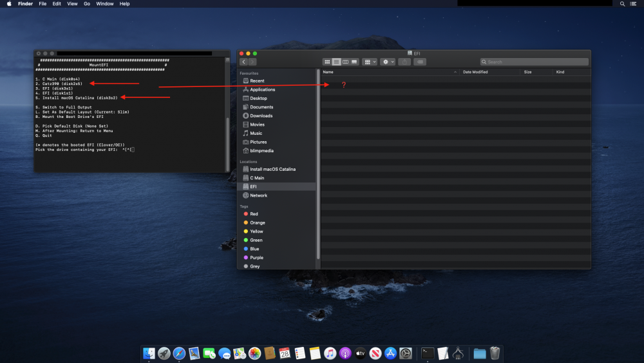The height and width of the screenshot is (363, 644).
Task: Select the Green tag
Action: (x=277, y=240)
